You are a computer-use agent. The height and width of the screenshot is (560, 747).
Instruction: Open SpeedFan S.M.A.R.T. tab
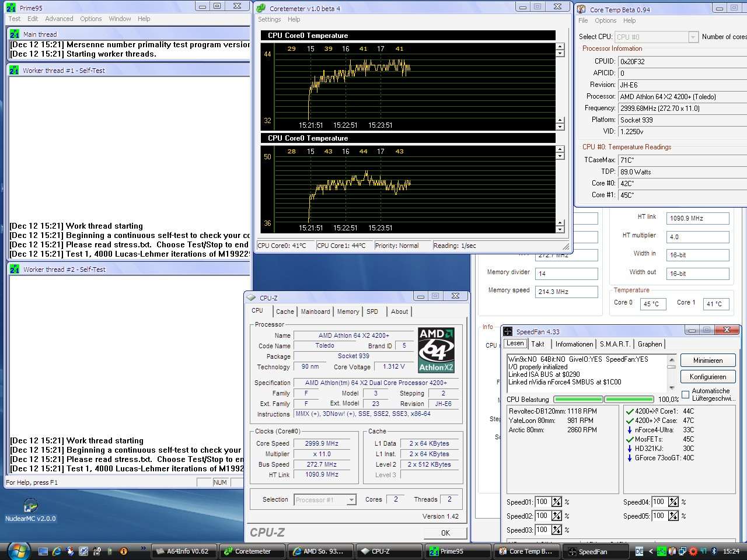pos(615,344)
